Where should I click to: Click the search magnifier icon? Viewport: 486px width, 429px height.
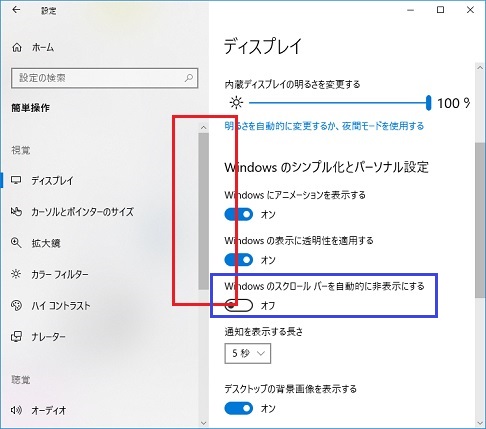click(189, 78)
